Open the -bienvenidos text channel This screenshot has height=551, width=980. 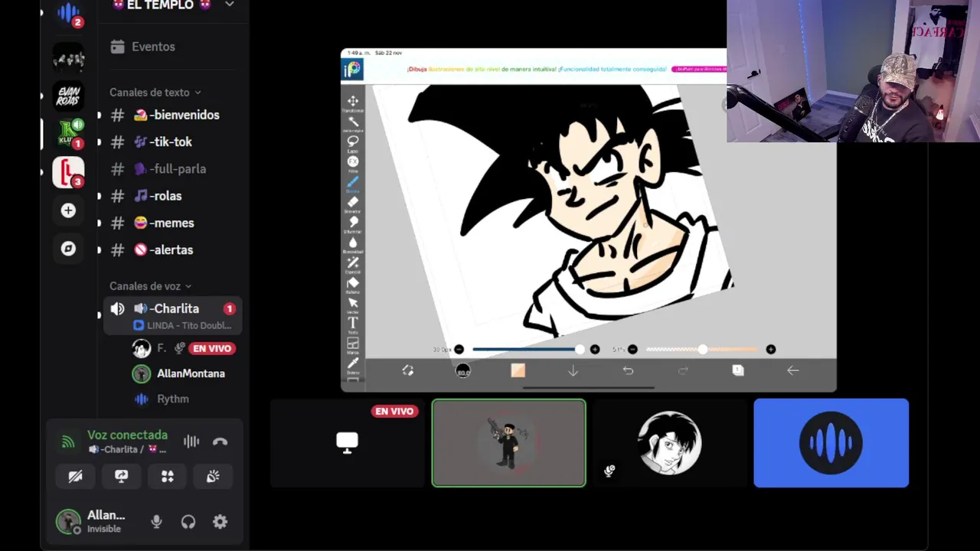174,115
